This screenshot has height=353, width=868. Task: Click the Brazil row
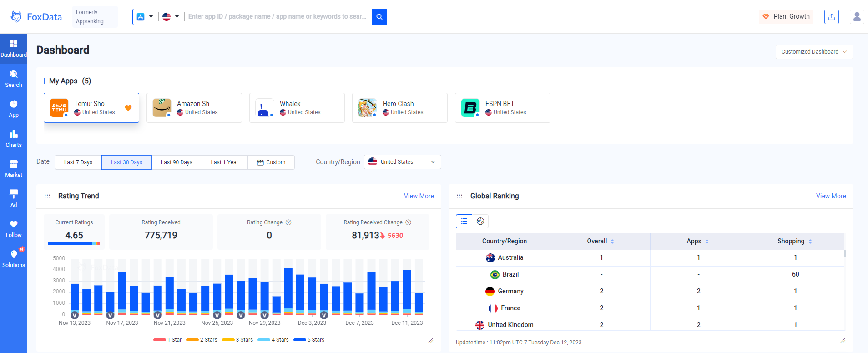click(650, 274)
